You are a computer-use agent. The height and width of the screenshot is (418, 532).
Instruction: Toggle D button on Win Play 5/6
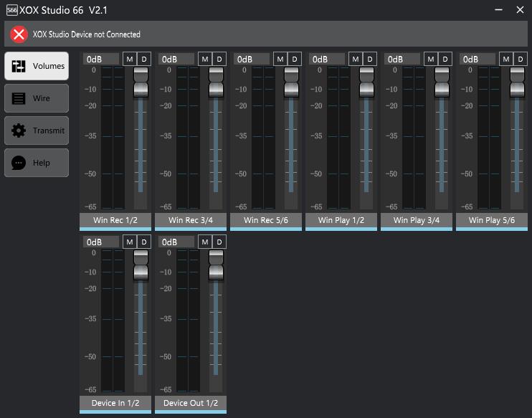[x=521, y=59]
